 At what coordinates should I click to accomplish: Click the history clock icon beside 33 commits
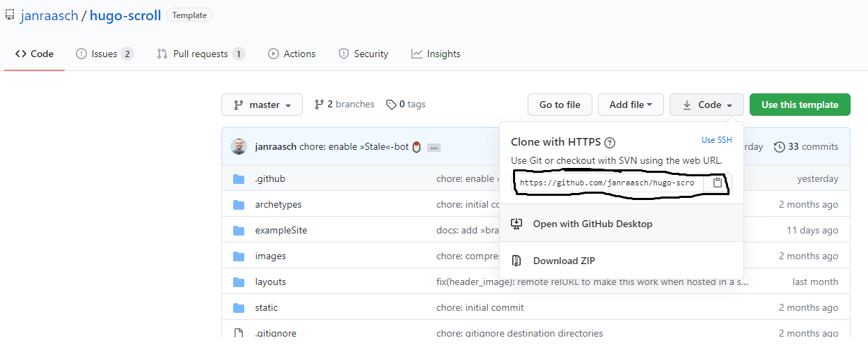tap(780, 146)
